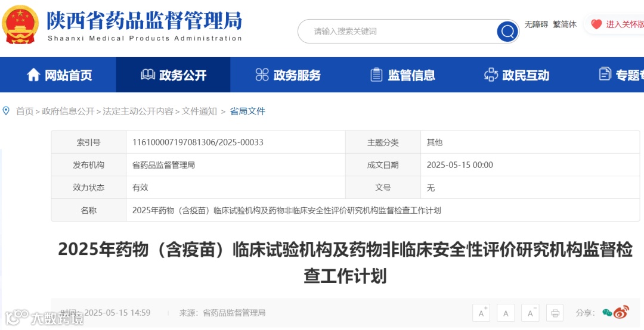The image size is (644, 330).
Task: Click the publish time 2025-05-15 14:59
Action: 117,313
